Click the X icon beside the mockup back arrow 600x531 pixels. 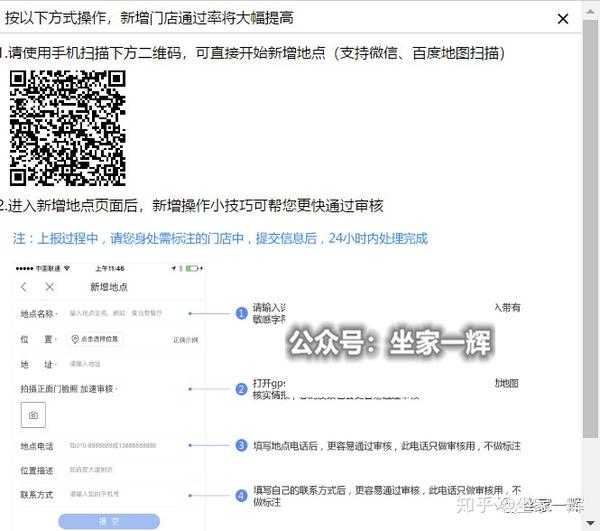pos(50,287)
